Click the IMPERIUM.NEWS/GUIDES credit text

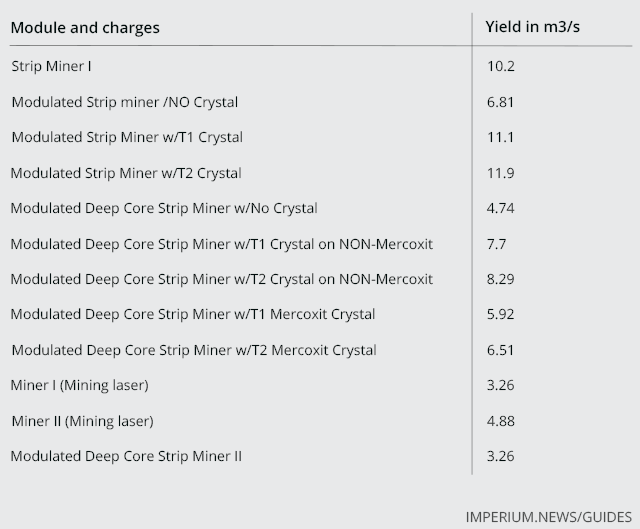click(x=549, y=517)
